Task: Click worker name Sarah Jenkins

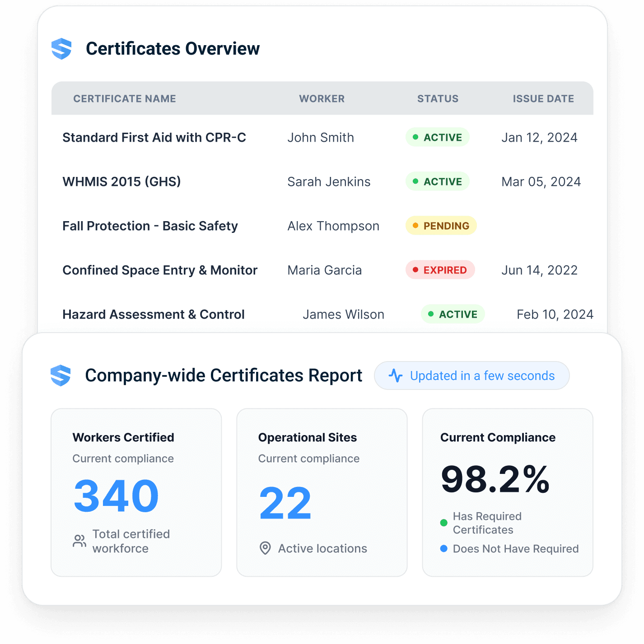Action: coord(329,181)
